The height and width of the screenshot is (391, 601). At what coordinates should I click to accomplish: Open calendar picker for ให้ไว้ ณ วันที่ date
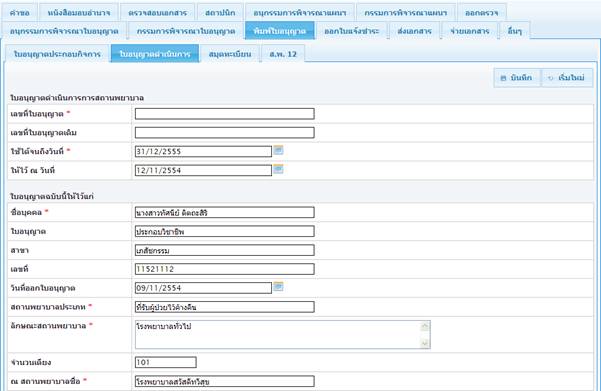(279, 169)
